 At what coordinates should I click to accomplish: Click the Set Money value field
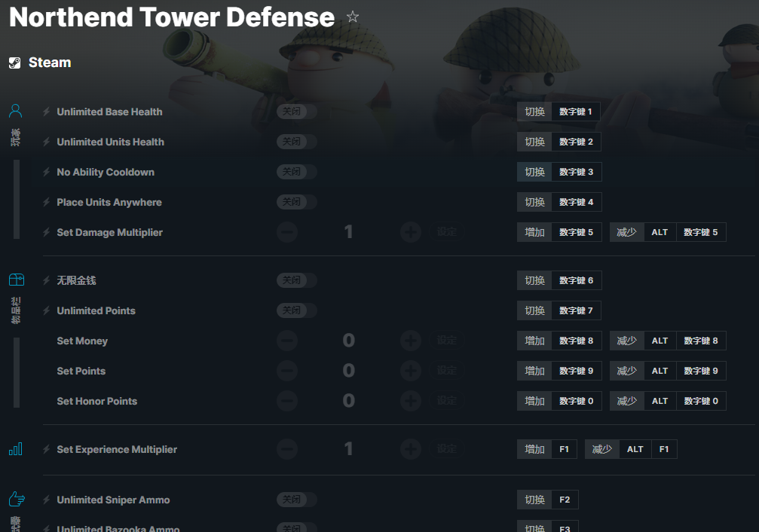tap(348, 341)
